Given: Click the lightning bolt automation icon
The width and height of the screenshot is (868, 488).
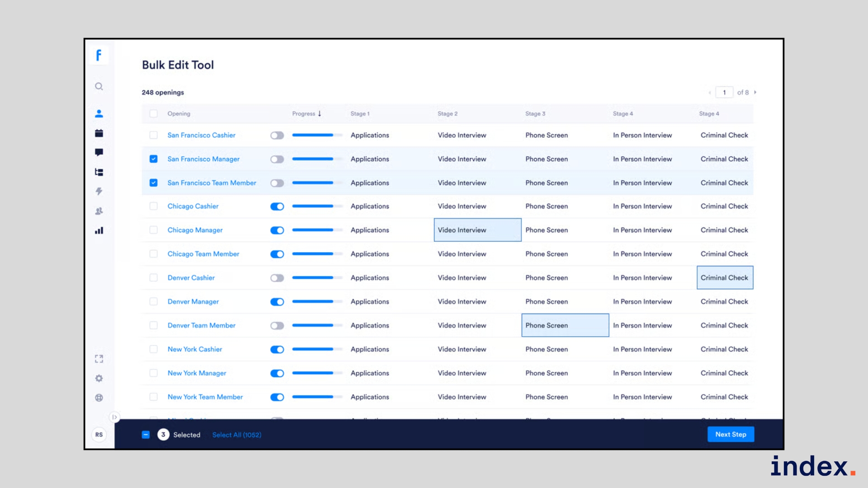Looking at the screenshot, I should point(99,191).
